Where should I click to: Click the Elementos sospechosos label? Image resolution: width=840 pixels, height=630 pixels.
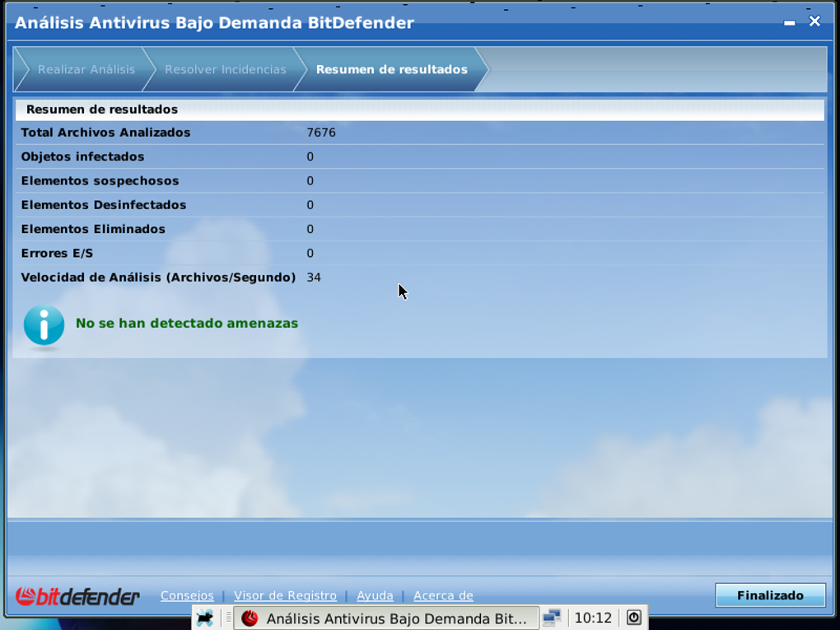tap(100, 181)
